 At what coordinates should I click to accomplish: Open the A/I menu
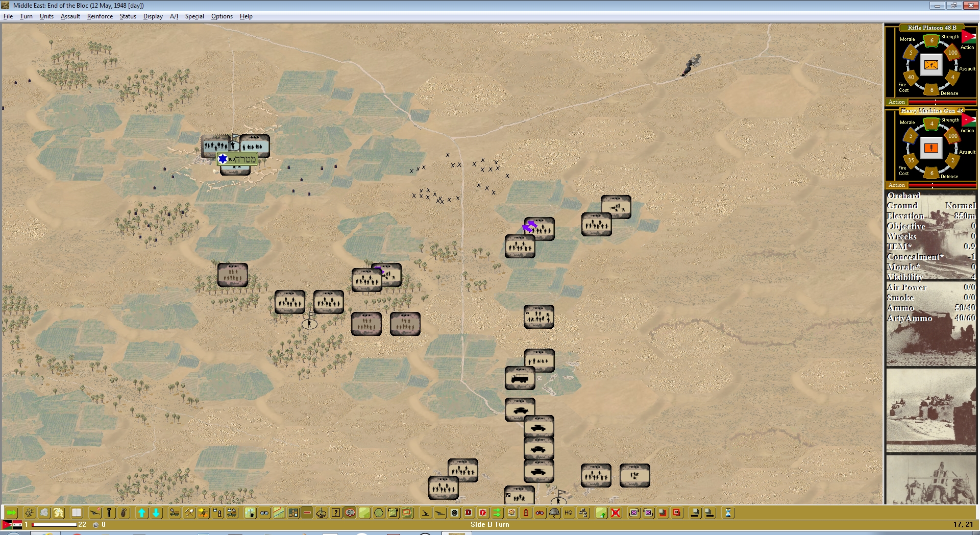(174, 16)
